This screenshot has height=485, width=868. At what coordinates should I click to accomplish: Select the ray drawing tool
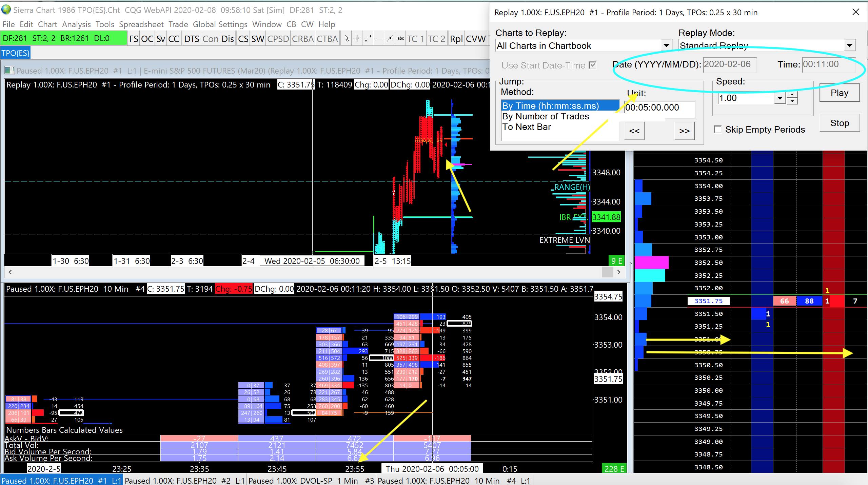[390, 39]
